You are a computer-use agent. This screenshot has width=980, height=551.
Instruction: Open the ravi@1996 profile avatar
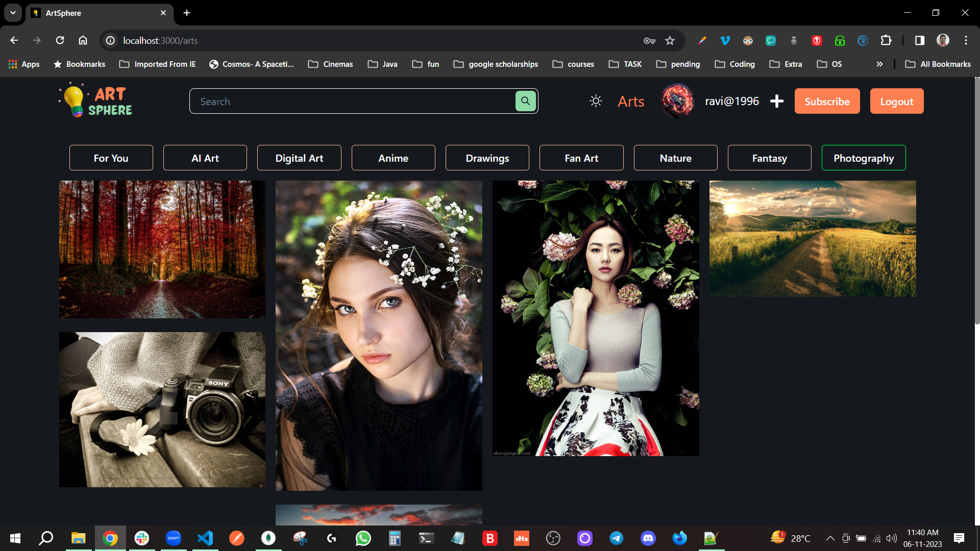[677, 101]
